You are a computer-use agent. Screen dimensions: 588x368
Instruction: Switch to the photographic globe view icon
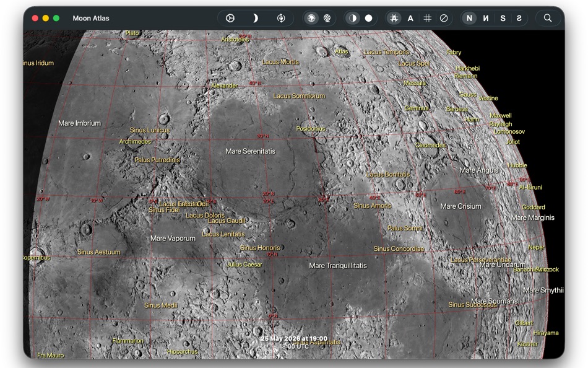(311, 18)
